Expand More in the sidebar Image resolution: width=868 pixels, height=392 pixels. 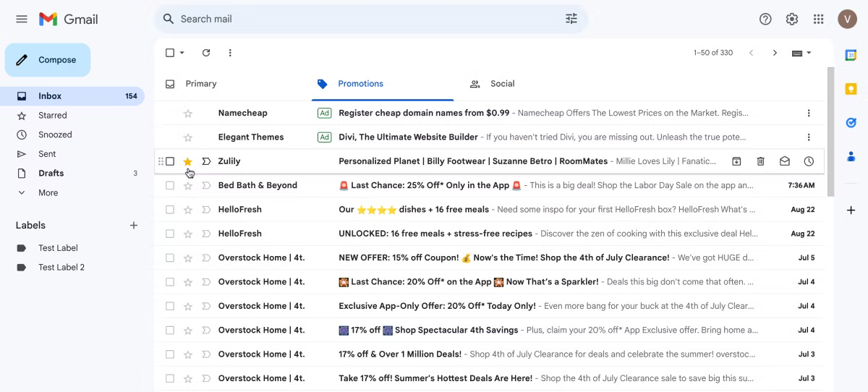tap(48, 192)
